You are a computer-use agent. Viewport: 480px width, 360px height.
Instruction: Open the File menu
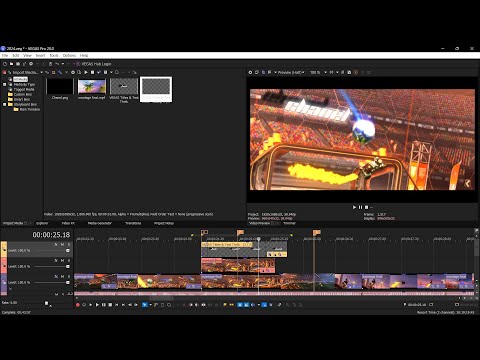pos(5,55)
